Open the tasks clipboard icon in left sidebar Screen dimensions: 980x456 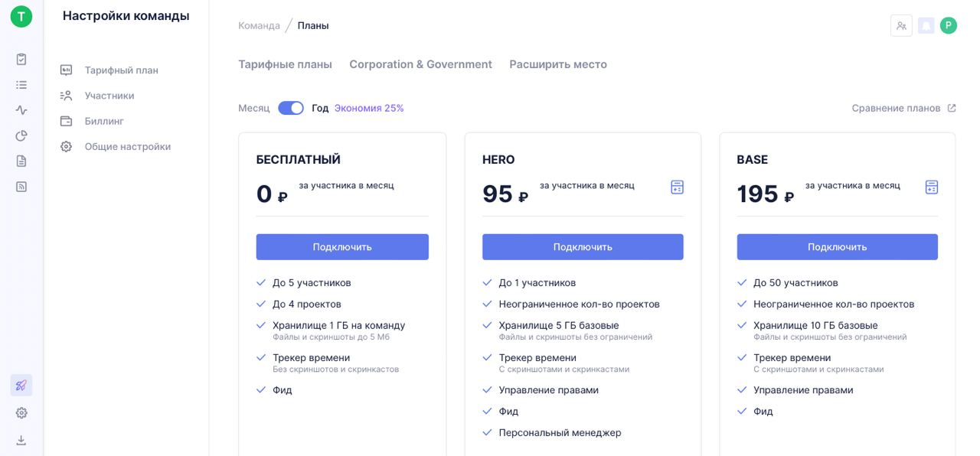click(21, 59)
